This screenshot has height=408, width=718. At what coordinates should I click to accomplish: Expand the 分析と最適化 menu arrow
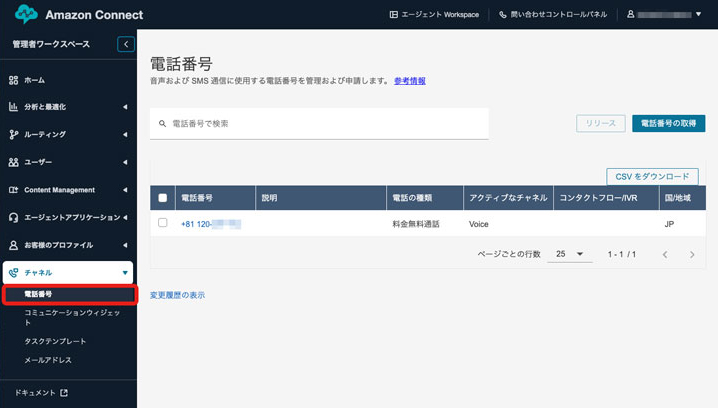tap(125, 107)
